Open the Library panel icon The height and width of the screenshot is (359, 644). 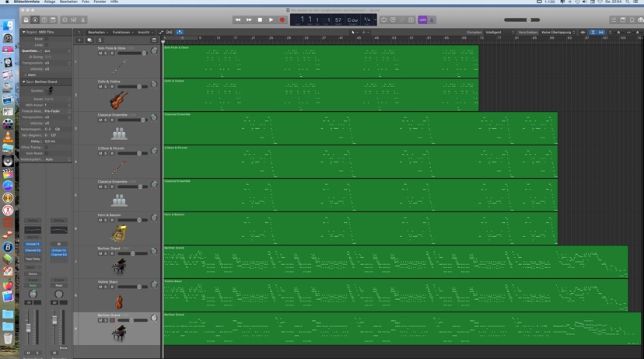tap(26, 19)
